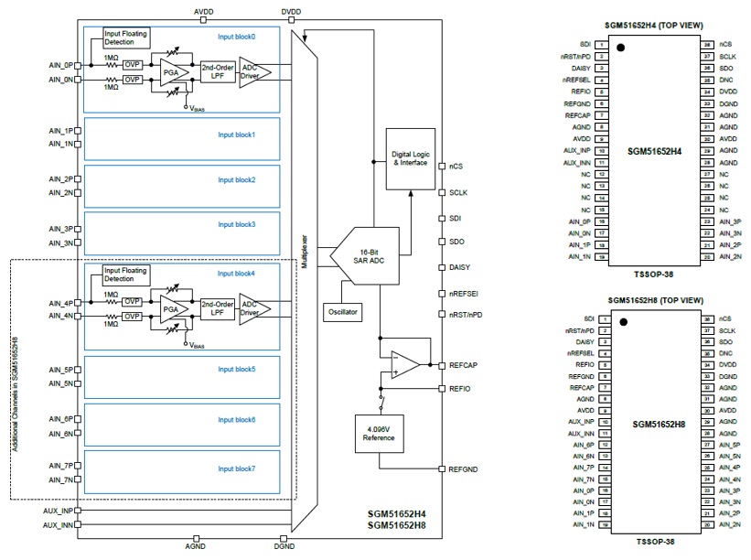Select the AIN_6P input label on the block diagram

click(60, 419)
